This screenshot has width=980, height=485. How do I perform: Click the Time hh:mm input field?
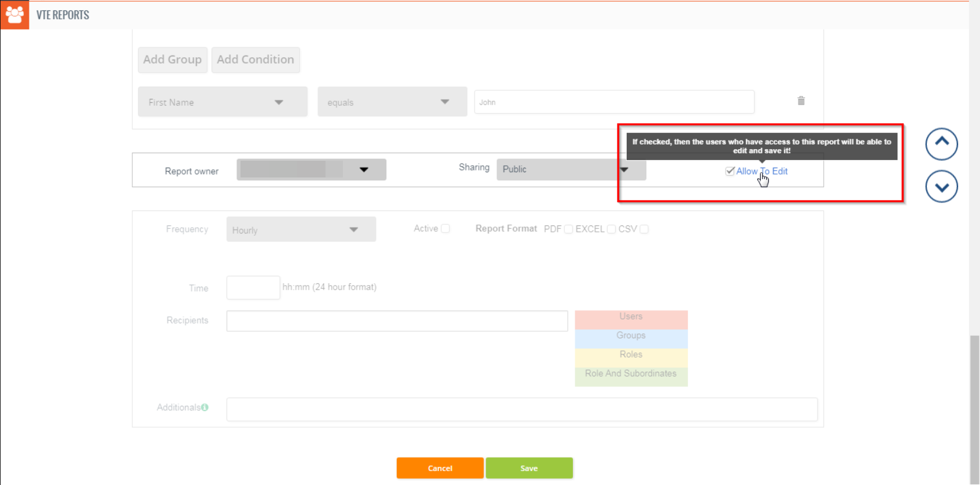point(253,287)
